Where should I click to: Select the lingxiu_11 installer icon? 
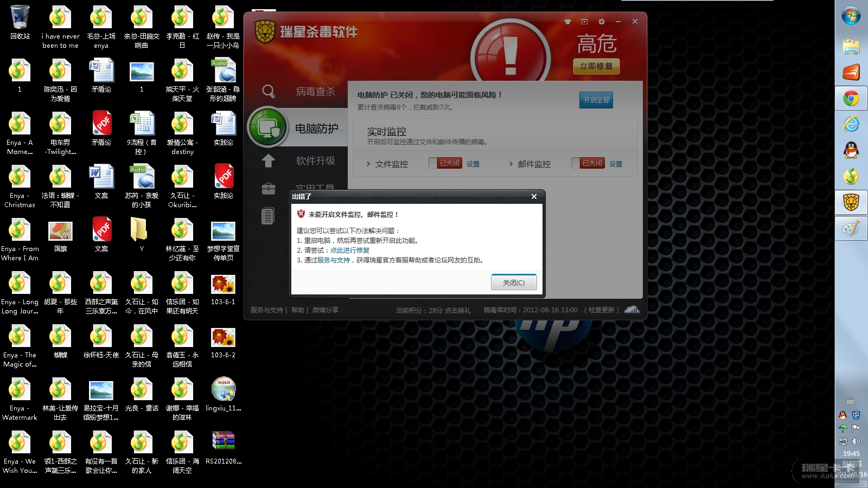click(224, 395)
